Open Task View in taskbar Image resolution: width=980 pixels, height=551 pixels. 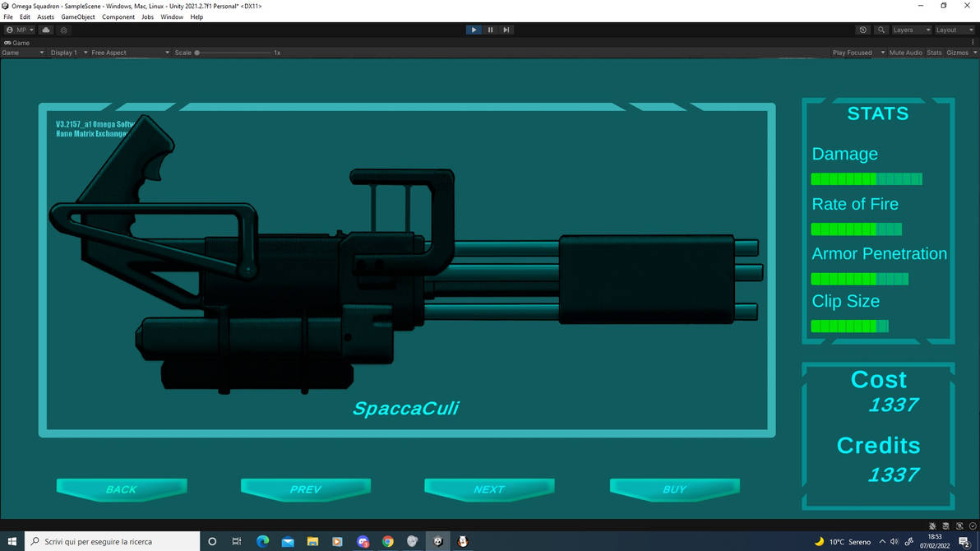236,541
